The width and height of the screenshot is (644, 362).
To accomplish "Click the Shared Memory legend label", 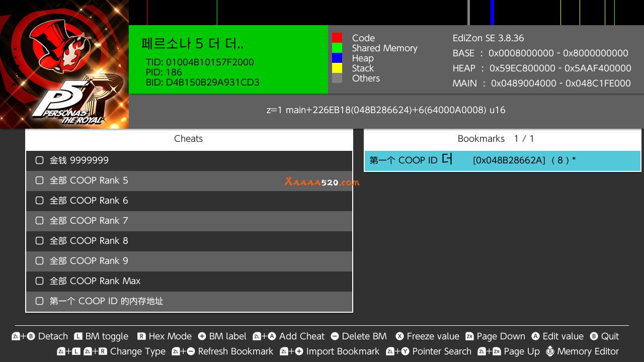I will [385, 48].
